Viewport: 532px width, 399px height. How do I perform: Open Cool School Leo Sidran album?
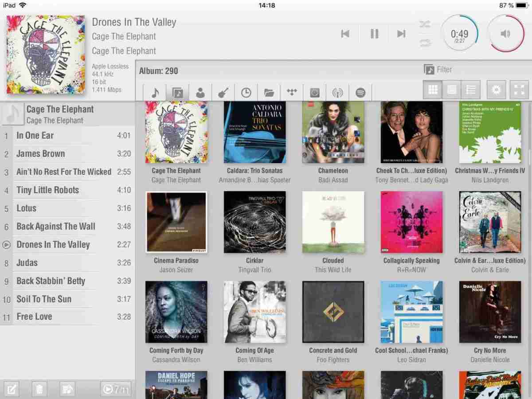tap(412, 312)
